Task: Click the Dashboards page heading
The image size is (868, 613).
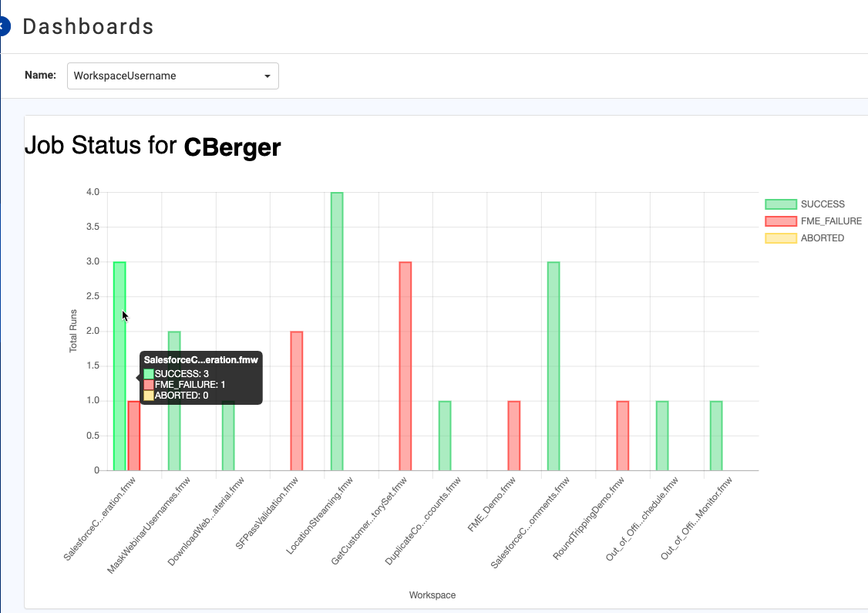Action: pos(88,26)
